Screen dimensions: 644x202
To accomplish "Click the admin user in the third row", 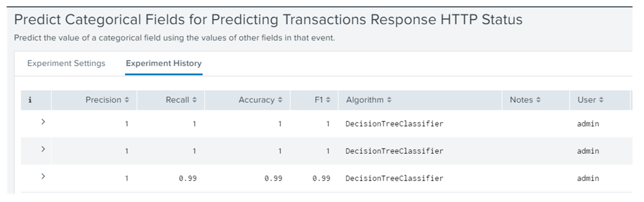I will click(x=588, y=178).
